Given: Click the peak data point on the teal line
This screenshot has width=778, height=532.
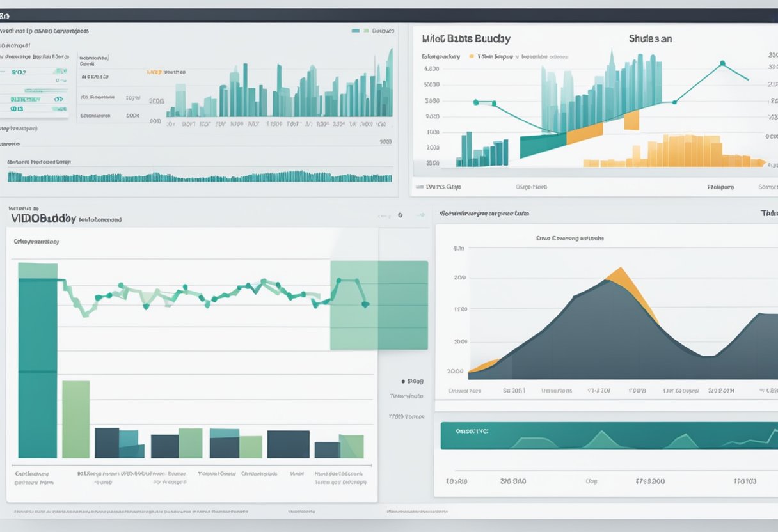Looking at the screenshot, I should pos(722,63).
